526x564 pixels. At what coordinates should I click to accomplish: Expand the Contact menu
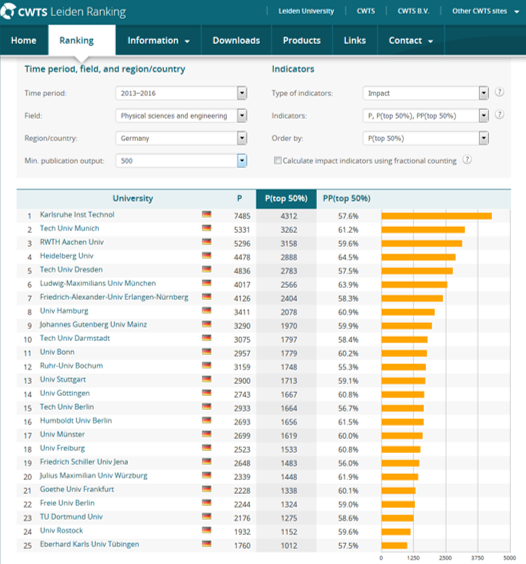[x=411, y=40]
